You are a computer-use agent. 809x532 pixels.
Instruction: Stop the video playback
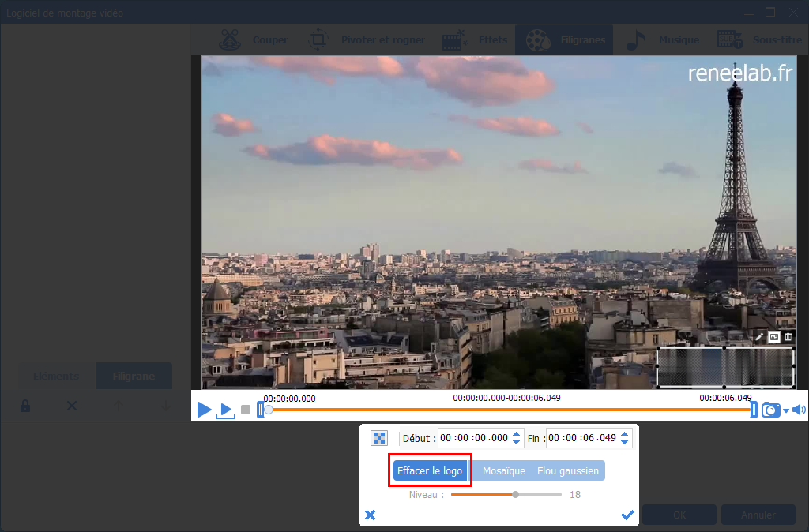click(x=246, y=410)
